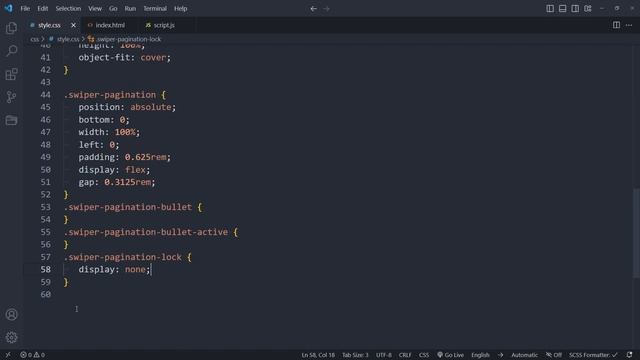Split the editor to the right
Viewport: 640px width, 360px height.
[616, 25]
